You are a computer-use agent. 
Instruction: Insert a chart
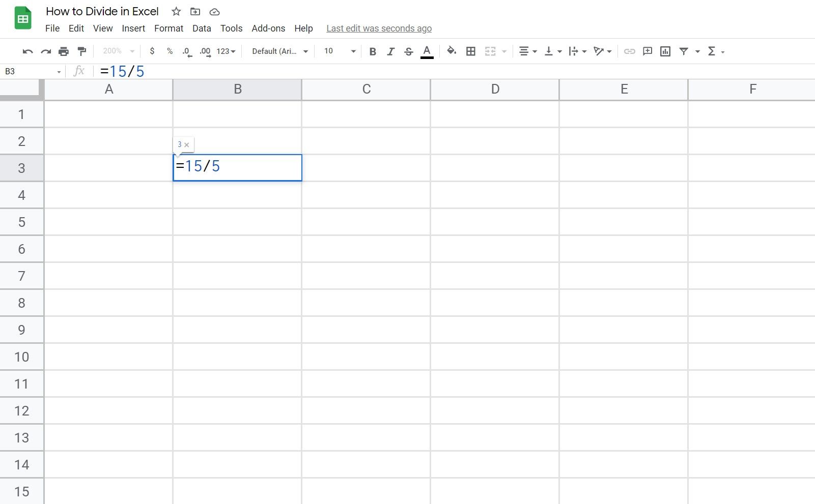(x=665, y=51)
